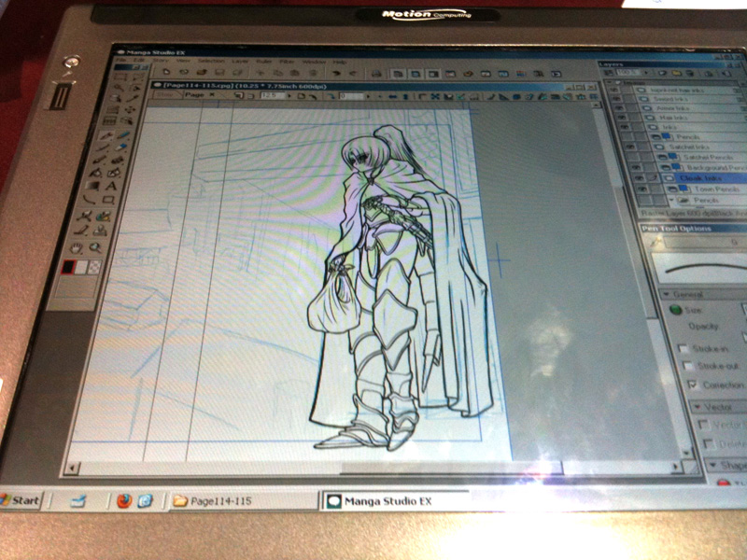Screen dimensions: 747x560
Task: Select the Marquee selection tool
Action: coord(120,77)
